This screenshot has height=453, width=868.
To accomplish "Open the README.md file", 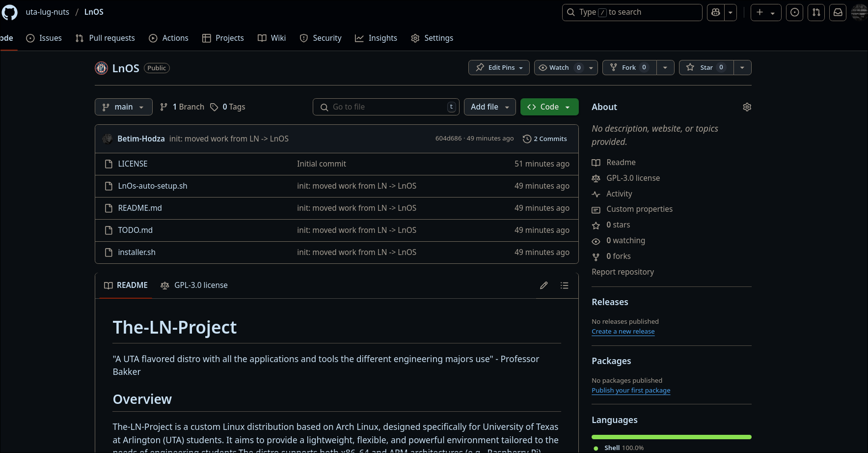I will (x=140, y=208).
